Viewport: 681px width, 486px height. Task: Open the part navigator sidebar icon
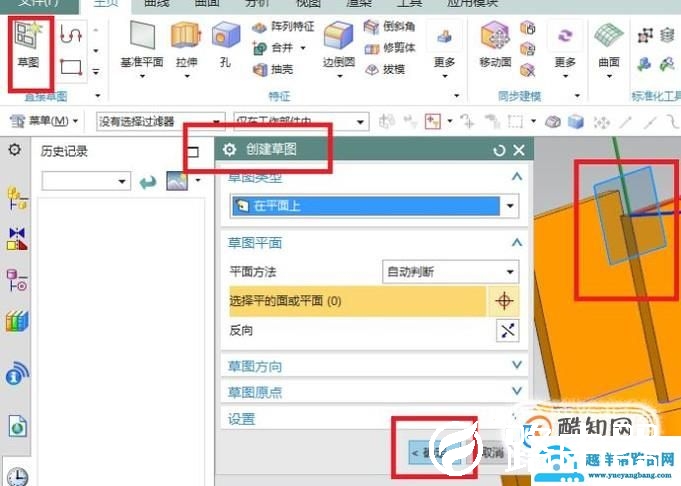(17, 280)
